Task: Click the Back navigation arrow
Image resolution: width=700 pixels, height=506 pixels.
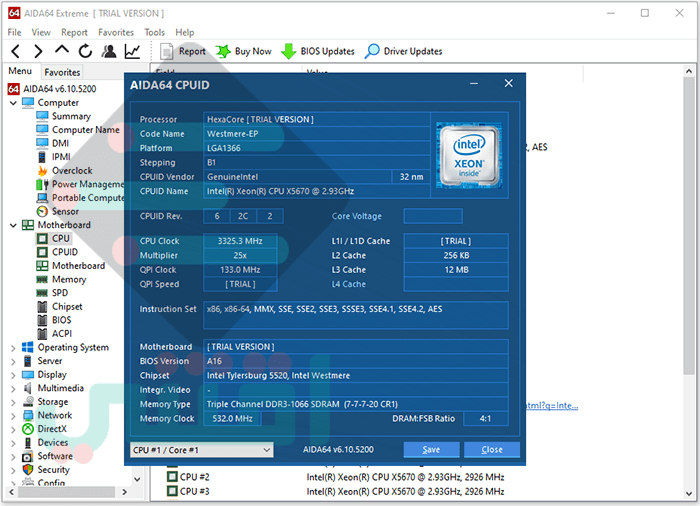Action: click(16, 51)
